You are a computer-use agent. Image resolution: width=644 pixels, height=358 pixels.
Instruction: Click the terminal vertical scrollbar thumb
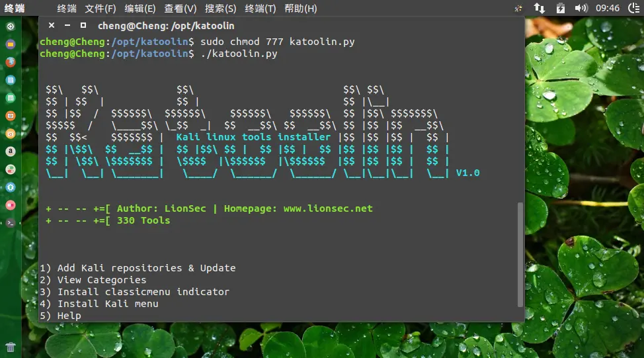[x=520, y=254]
